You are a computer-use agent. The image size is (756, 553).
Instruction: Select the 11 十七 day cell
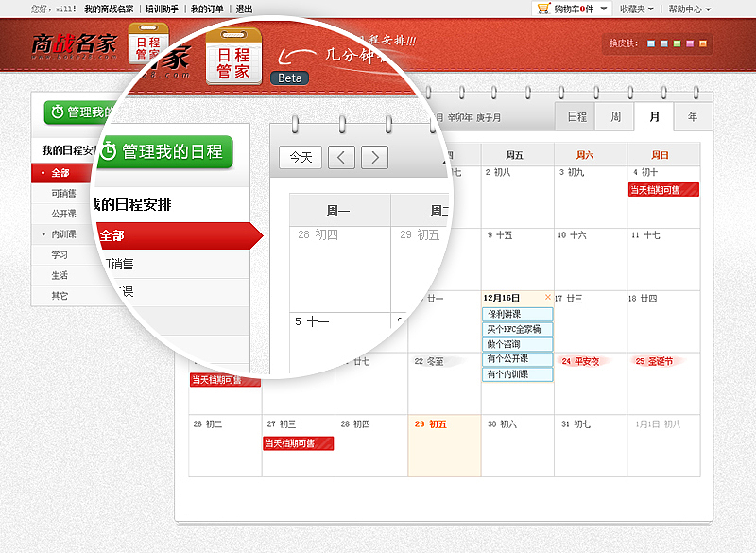tap(663, 259)
